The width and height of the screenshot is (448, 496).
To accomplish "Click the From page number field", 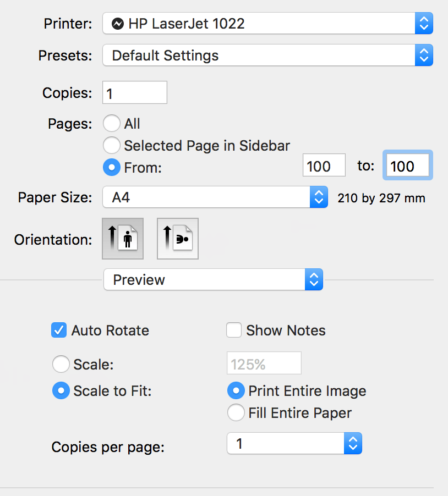I will pos(324,165).
